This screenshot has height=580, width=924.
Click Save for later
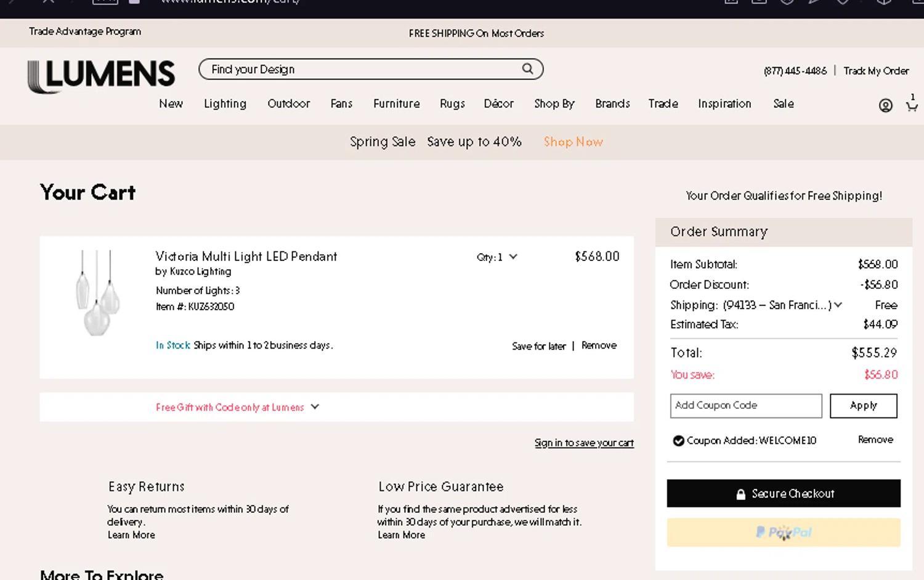[538, 346]
